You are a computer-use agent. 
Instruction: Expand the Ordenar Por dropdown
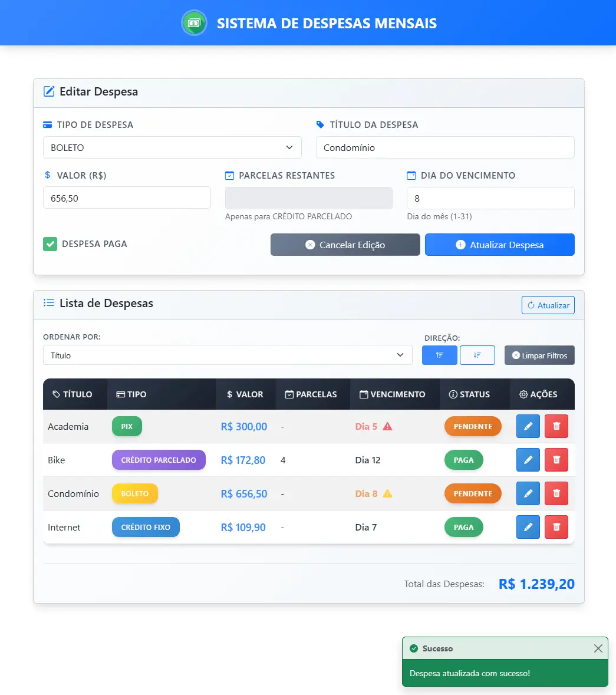coord(228,355)
